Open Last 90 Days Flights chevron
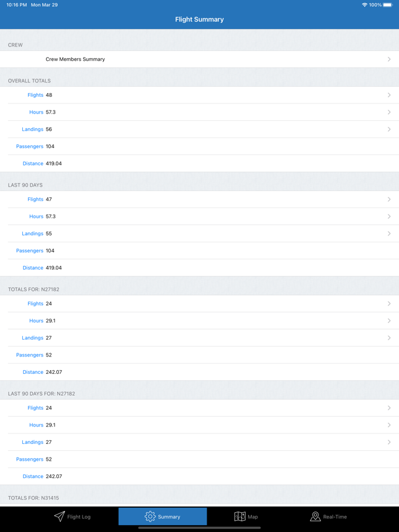This screenshot has width=399, height=532. click(x=389, y=199)
